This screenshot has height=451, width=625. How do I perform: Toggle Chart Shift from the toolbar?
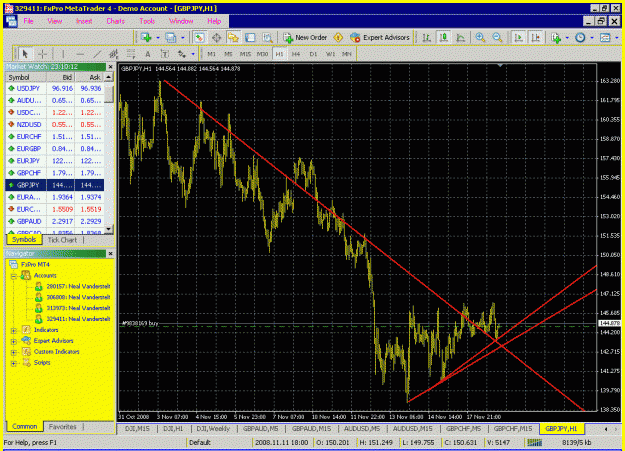(x=536, y=37)
